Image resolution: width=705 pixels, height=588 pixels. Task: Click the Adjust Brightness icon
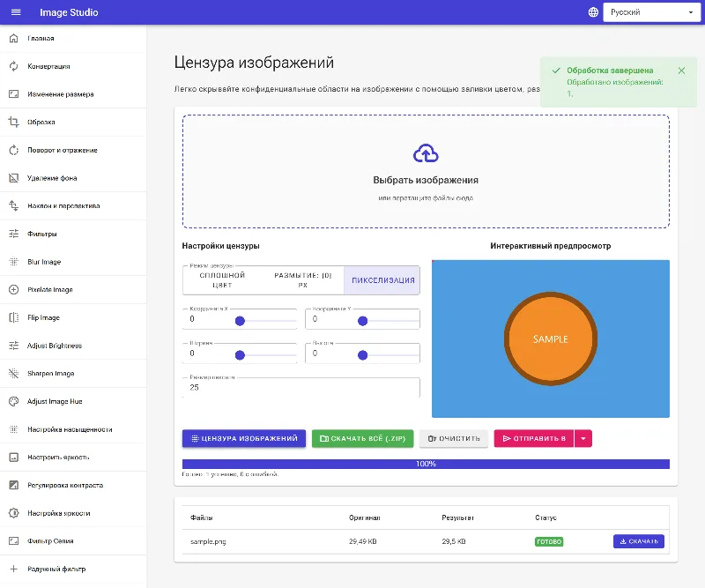pos(14,346)
